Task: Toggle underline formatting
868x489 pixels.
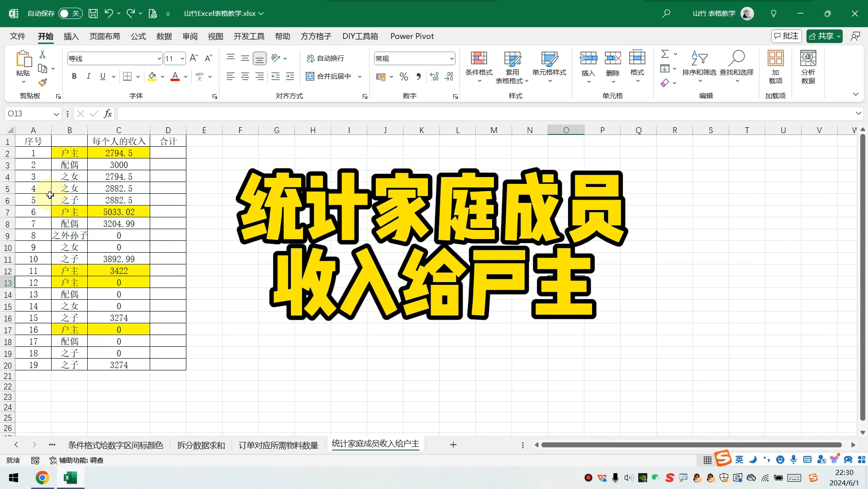Action: coord(103,76)
